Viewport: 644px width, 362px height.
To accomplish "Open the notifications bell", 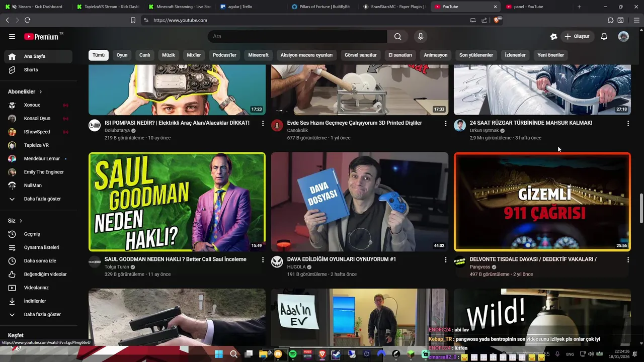I will coord(604,36).
